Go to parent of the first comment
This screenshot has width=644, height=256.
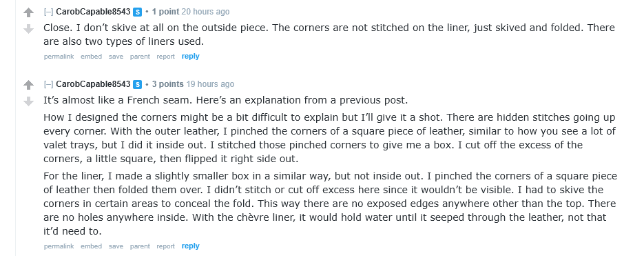coord(140,57)
